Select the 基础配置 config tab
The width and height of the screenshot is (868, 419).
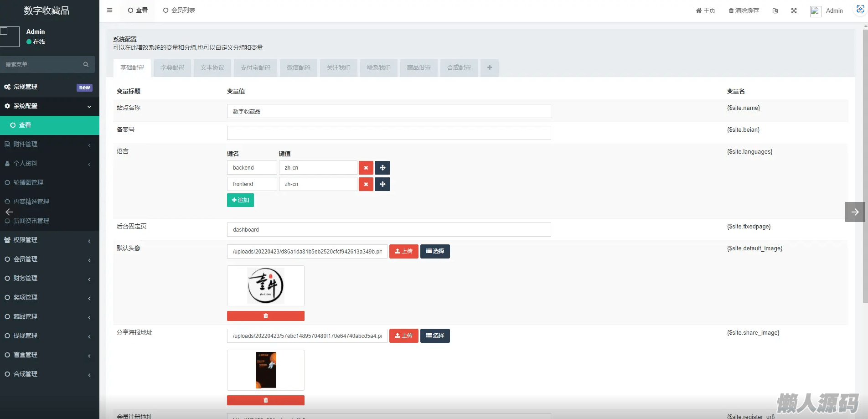[132, 68]
